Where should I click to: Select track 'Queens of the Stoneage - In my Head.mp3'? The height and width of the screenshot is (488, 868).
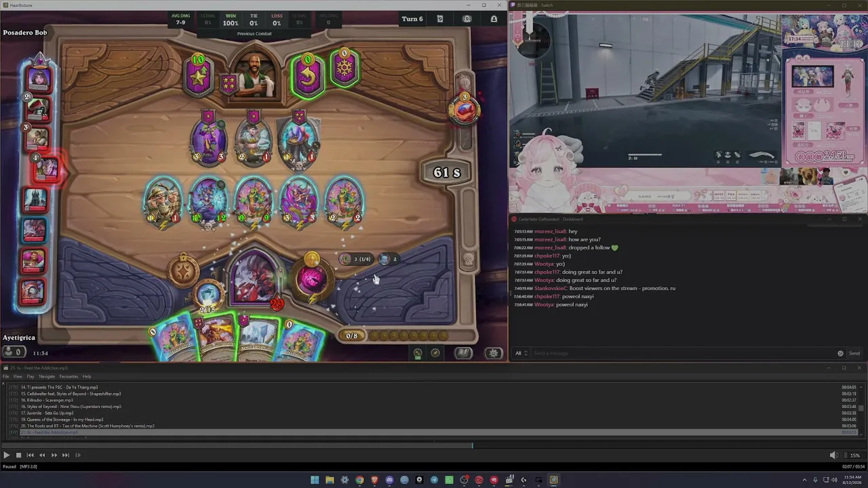coord(62,420)
